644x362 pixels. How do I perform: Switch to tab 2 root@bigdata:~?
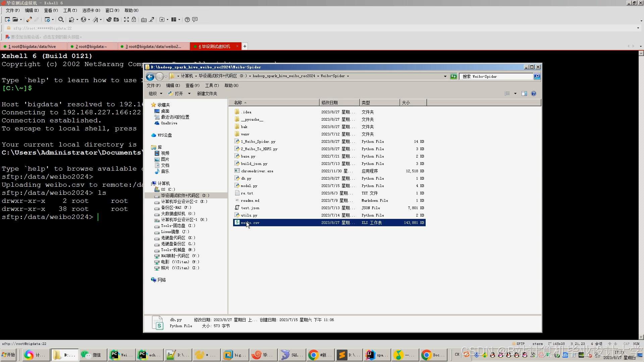pyautogui.click(x=91, y=46)
